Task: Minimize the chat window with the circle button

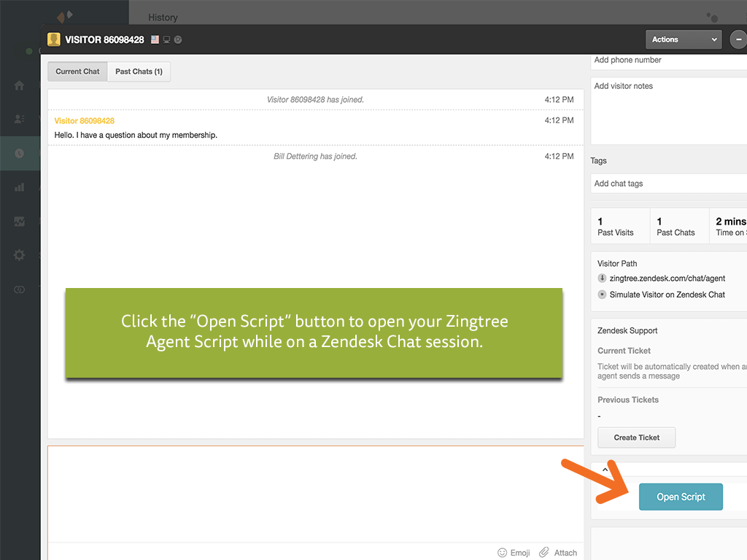Action: 741,39
